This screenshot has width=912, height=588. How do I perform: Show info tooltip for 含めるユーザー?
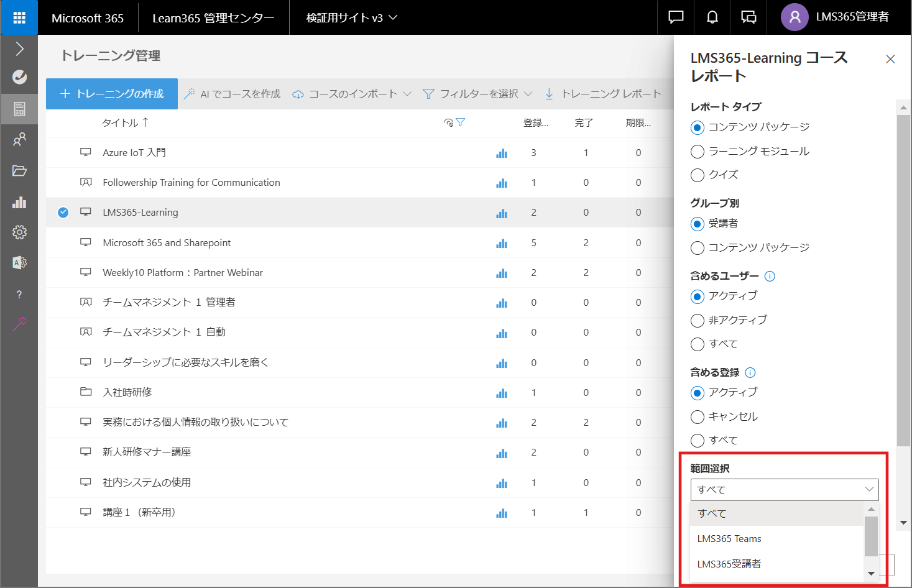[770, 276]
